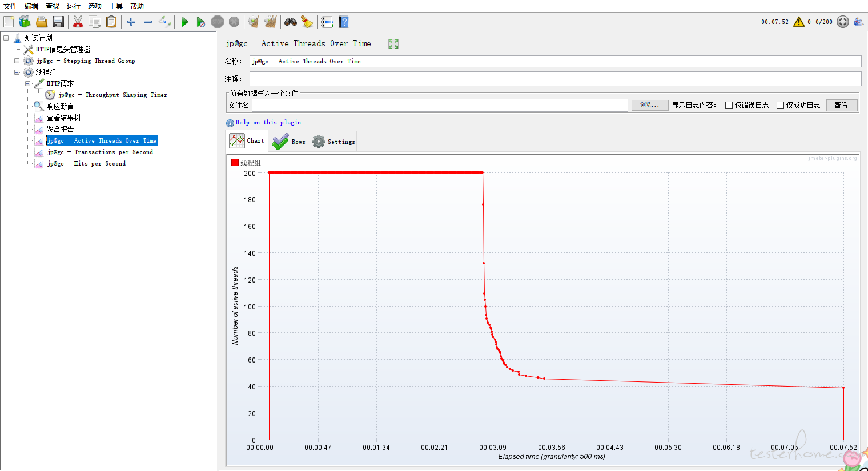Open the 编辑 menu

coord(31,6)
